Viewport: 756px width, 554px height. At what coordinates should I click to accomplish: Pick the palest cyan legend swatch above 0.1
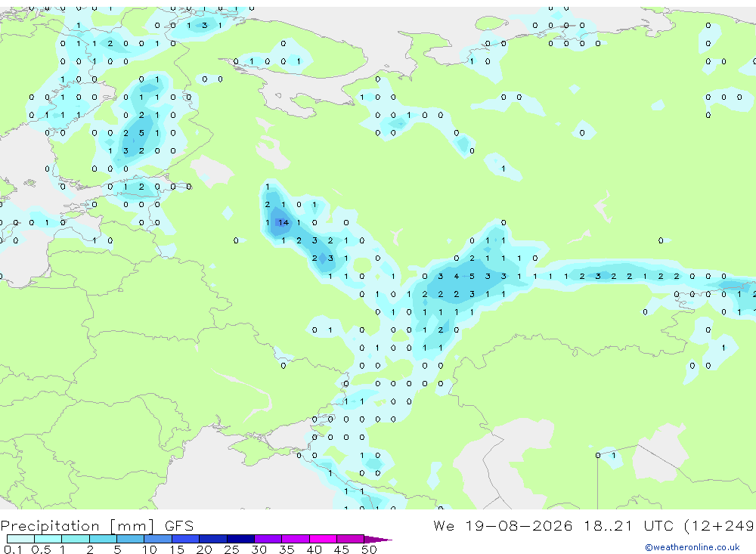(20, 539)
